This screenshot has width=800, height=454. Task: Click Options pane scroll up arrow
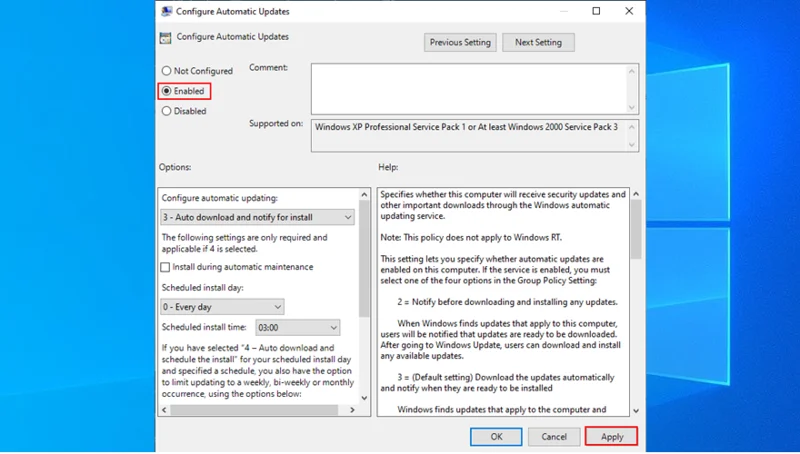pyautogui.click(x=364, y=194)
